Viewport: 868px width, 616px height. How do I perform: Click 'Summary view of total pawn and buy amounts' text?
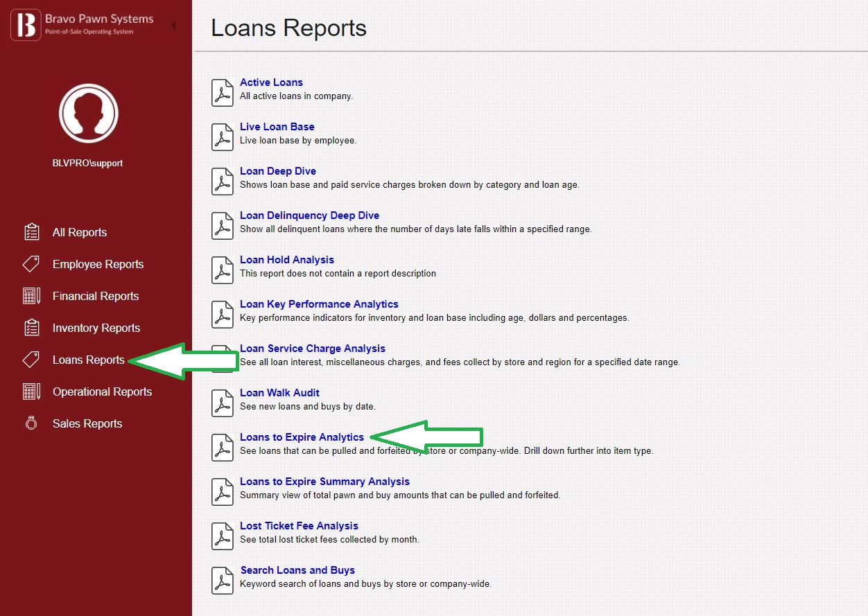400,495
